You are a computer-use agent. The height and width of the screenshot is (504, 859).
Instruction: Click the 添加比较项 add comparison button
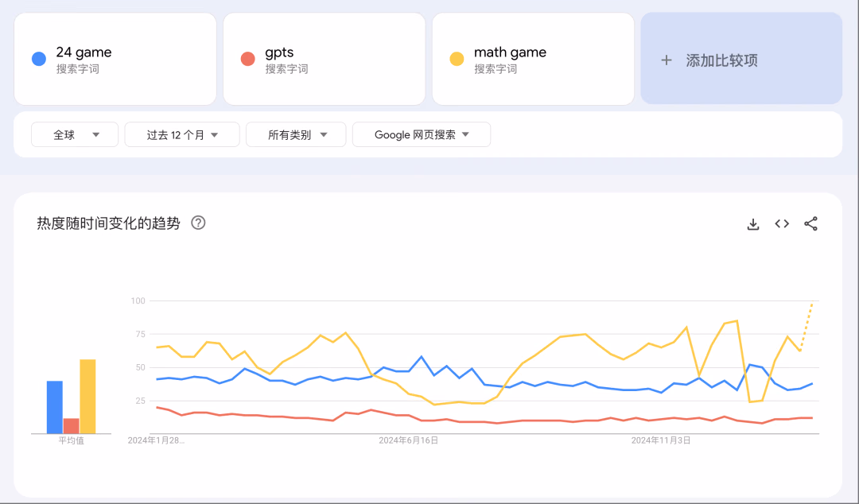tap(741, 59)
